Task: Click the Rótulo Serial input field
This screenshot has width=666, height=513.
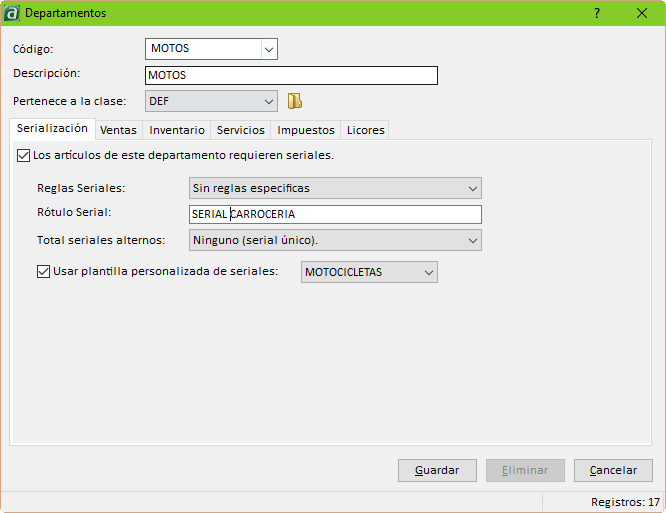Action: (335, 214)
